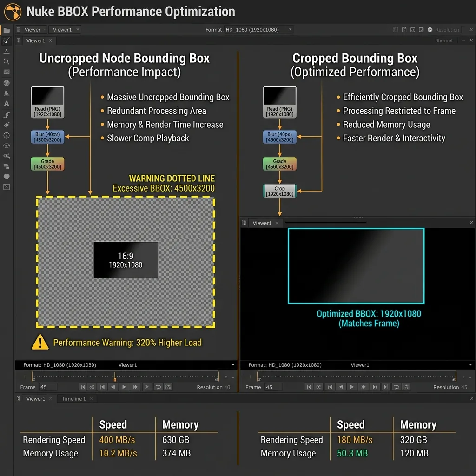Click the magnifier search icon in sidebar

(x=7, y=62)
